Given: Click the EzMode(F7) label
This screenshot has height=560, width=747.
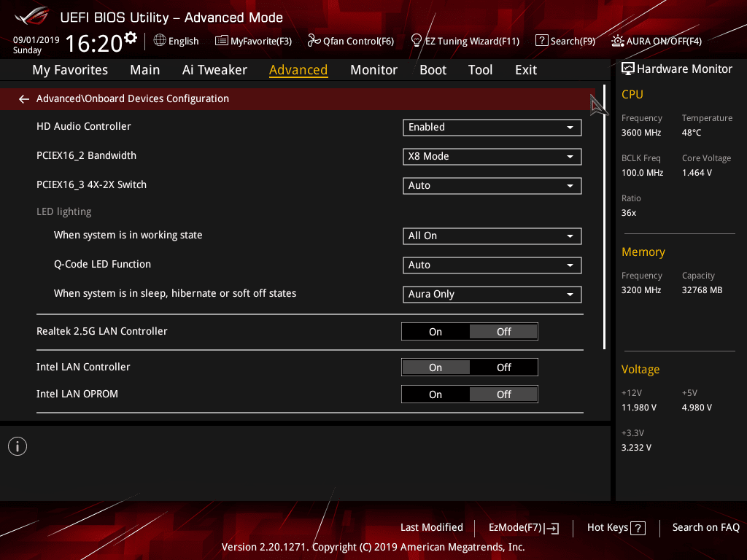Looking at the screenshot, I should coord(515,527).
